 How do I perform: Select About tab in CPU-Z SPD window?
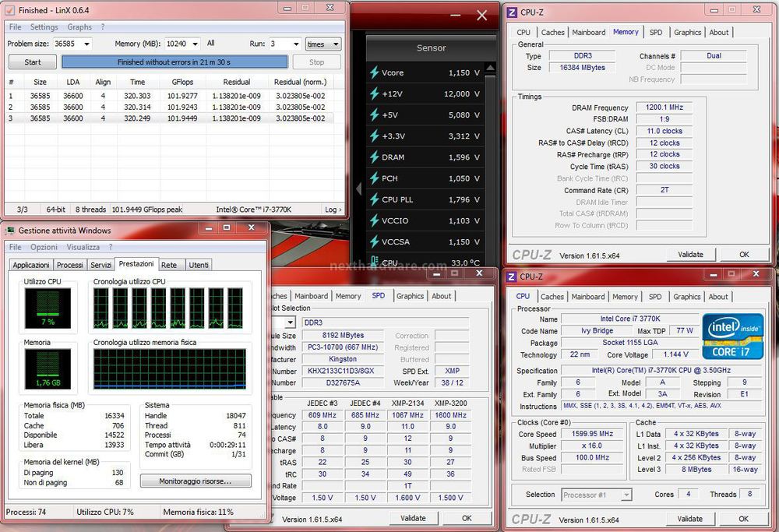point(441,296)
